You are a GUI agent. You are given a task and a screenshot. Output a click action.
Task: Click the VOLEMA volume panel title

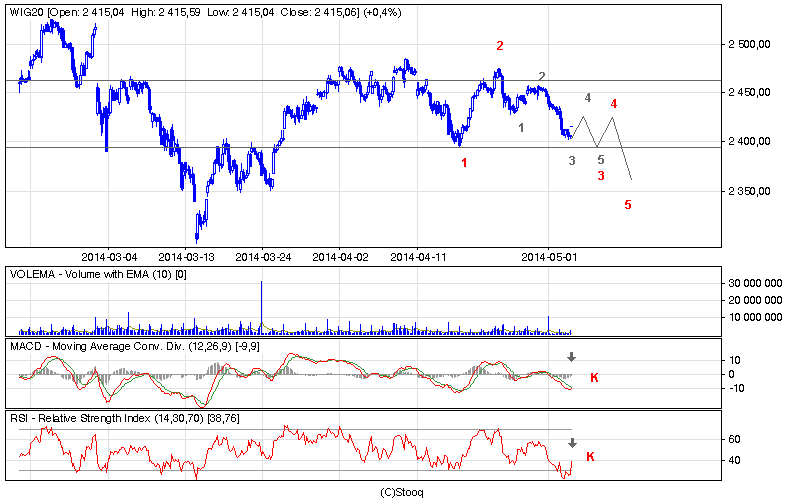[98, 274]
